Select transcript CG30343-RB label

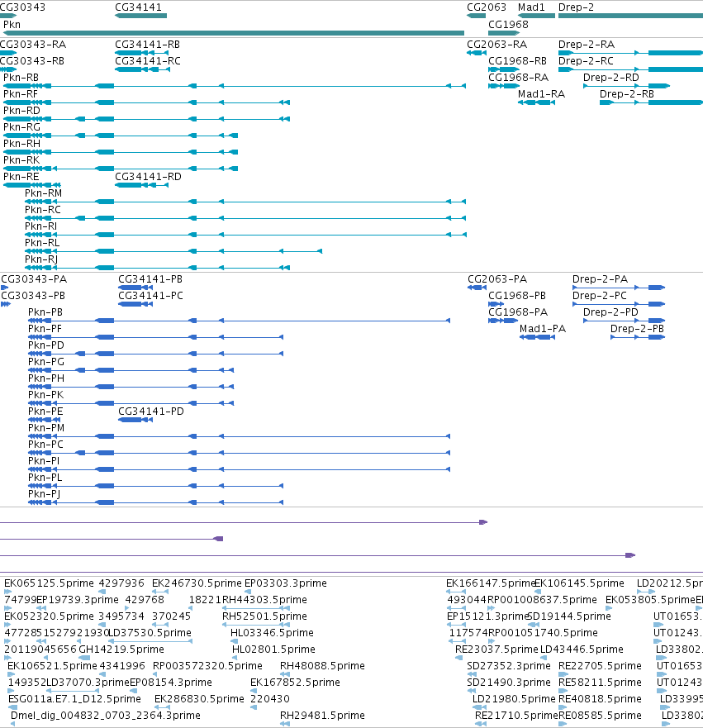point(32,61)
